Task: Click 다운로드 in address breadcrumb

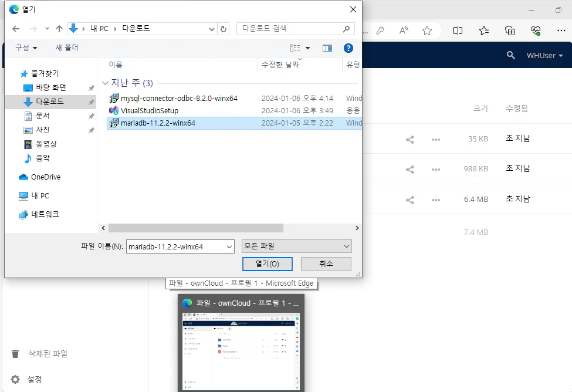Action: [x=136, y=29]
